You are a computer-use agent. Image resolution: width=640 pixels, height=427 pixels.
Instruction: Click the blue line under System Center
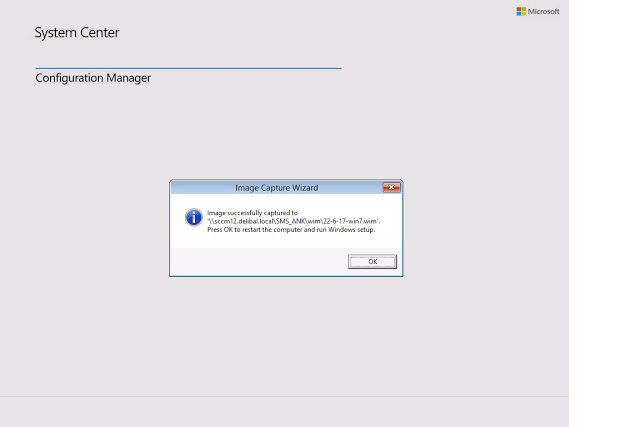(x=188, y=68)
